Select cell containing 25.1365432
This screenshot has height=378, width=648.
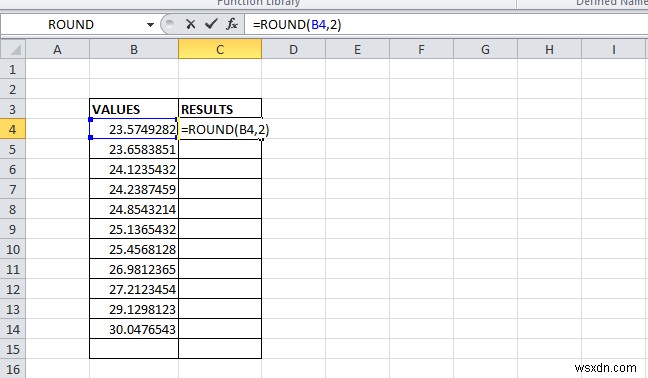(x=134, y=229)
